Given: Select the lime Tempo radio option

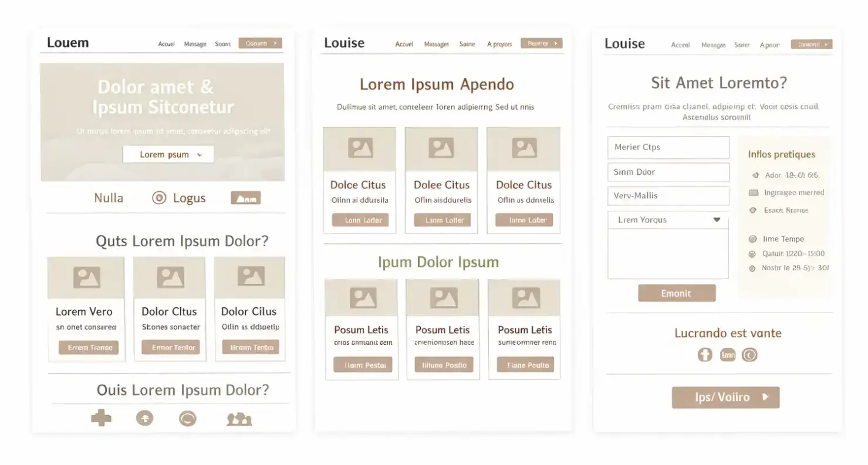Looking at the screenshot, I should click(753, 239).
